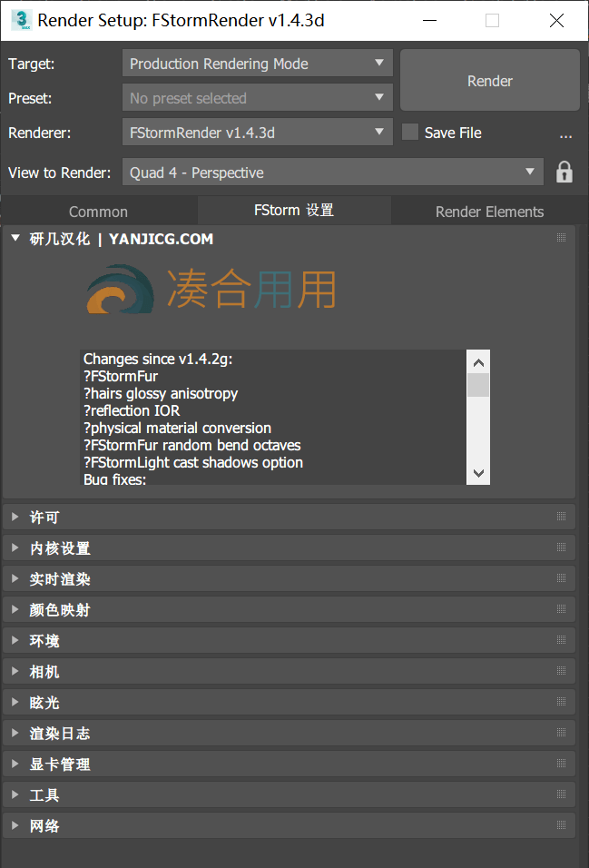Open the Renderer dropdown FStormRender v1.4.3d
The image size is (589, 868).
pyautogui.click(x=258, y=133)
